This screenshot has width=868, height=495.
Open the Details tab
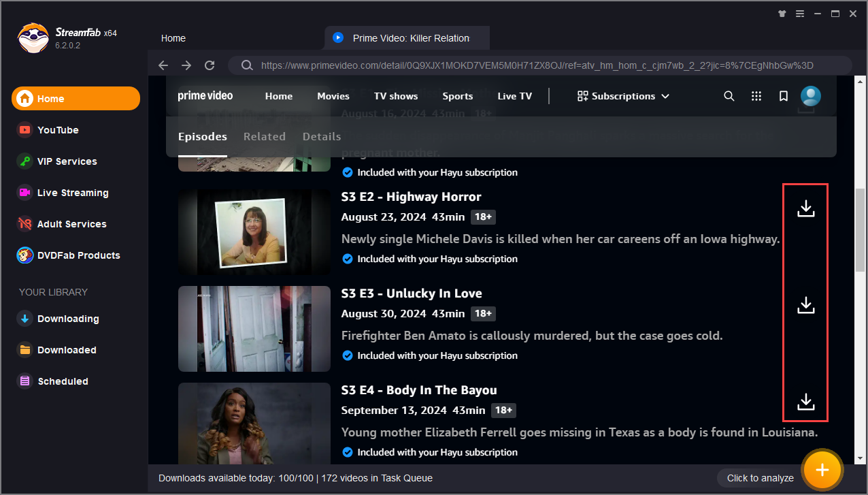click(x=321, y=136)
